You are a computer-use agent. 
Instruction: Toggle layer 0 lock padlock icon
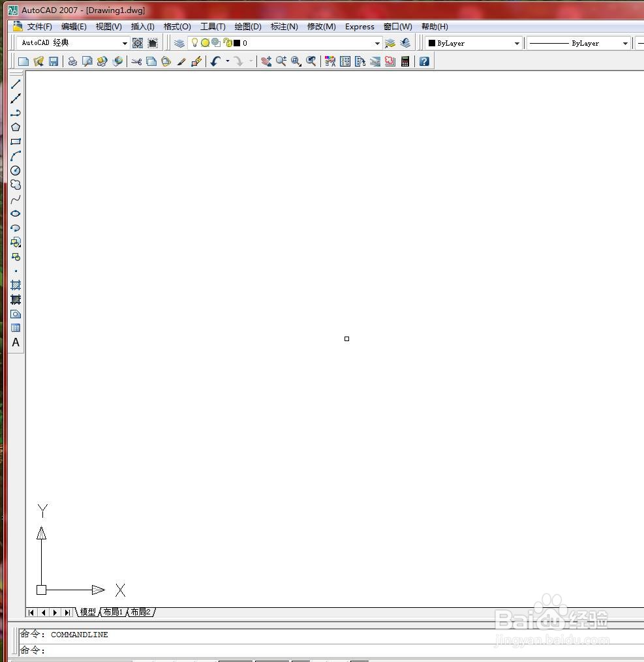tap(228, 42)
